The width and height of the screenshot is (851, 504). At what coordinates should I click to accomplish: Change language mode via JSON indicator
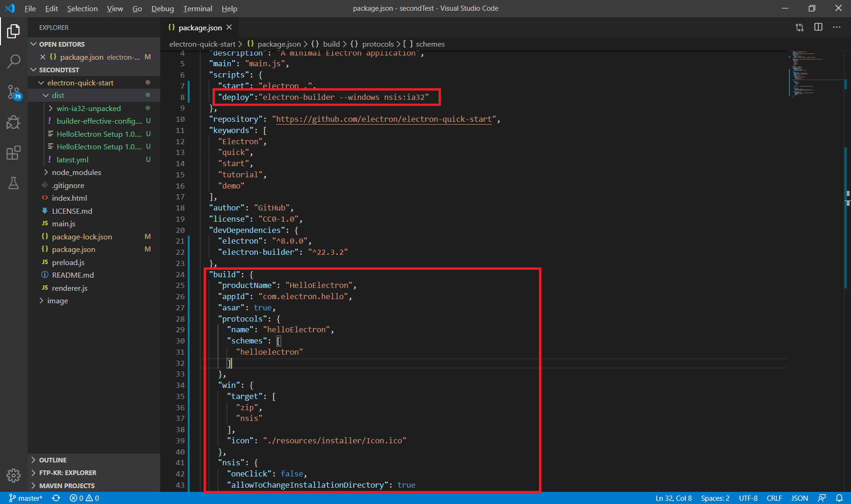tap(800, 498)
